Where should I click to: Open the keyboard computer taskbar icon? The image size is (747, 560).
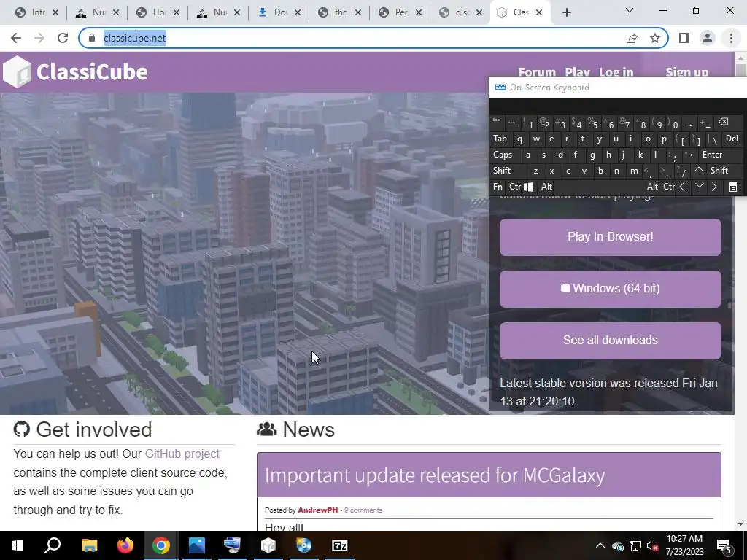point(233,545)
